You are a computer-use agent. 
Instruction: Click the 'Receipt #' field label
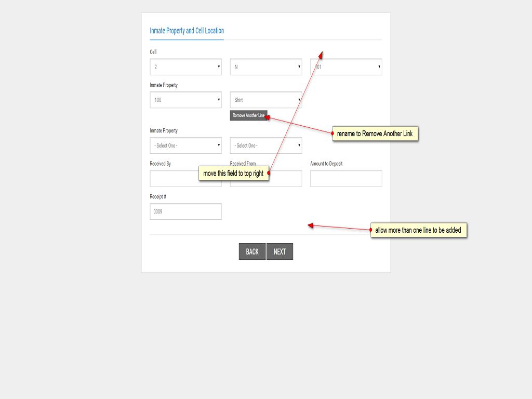click(x=158, y=197)
